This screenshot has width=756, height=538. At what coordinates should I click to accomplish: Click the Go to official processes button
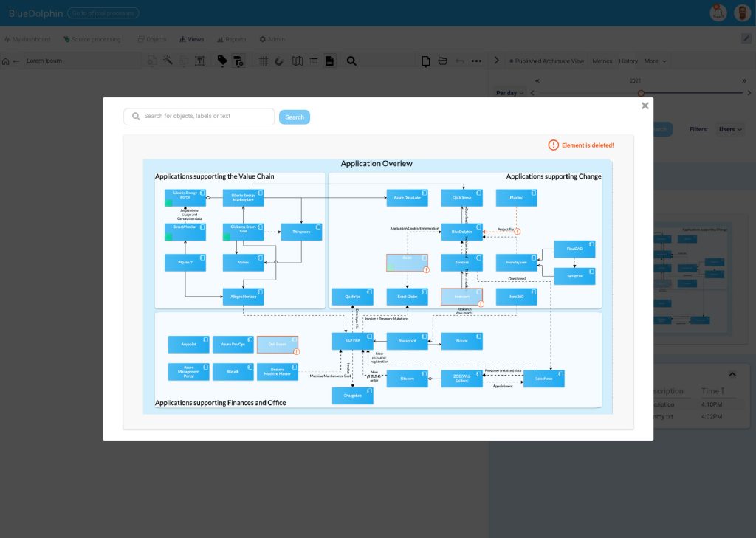pos(103,13)
